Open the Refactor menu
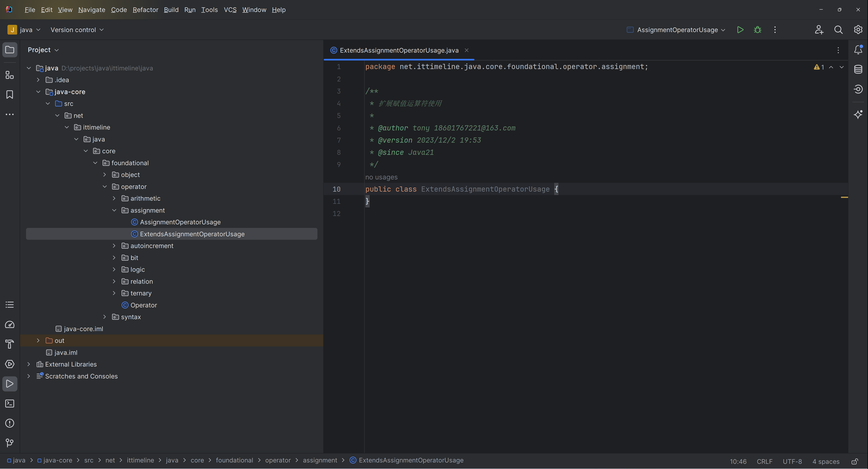This screenshot has width=868, height=469. click(145, 10)
